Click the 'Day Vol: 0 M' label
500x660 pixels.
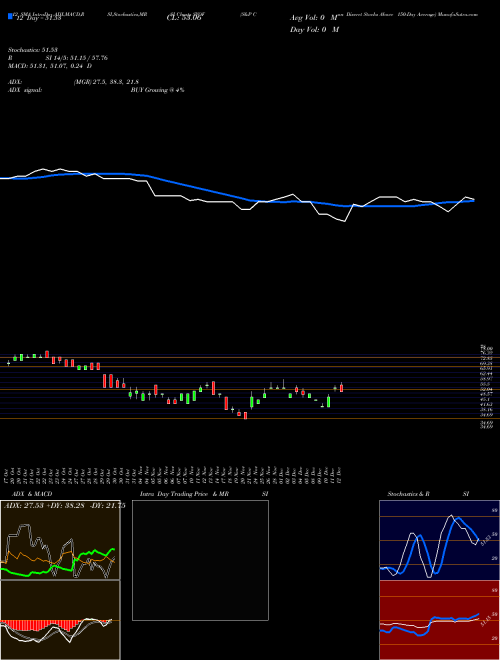click(x=314, y=30)
